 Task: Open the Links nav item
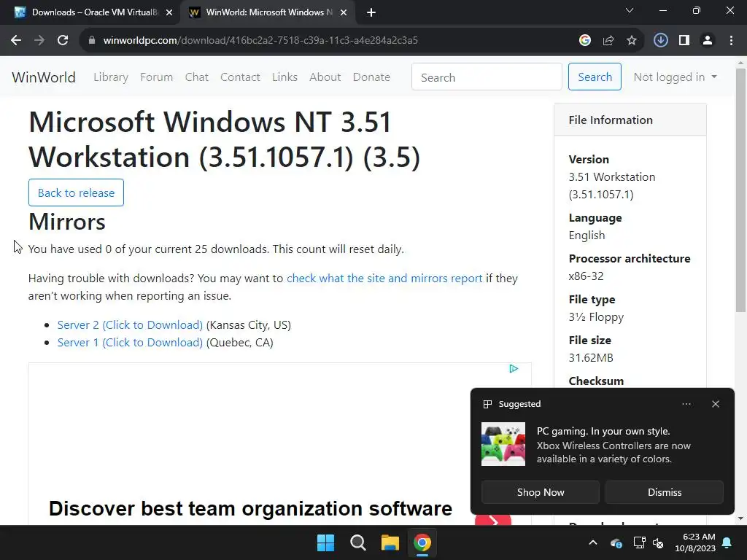click(285, 77)
